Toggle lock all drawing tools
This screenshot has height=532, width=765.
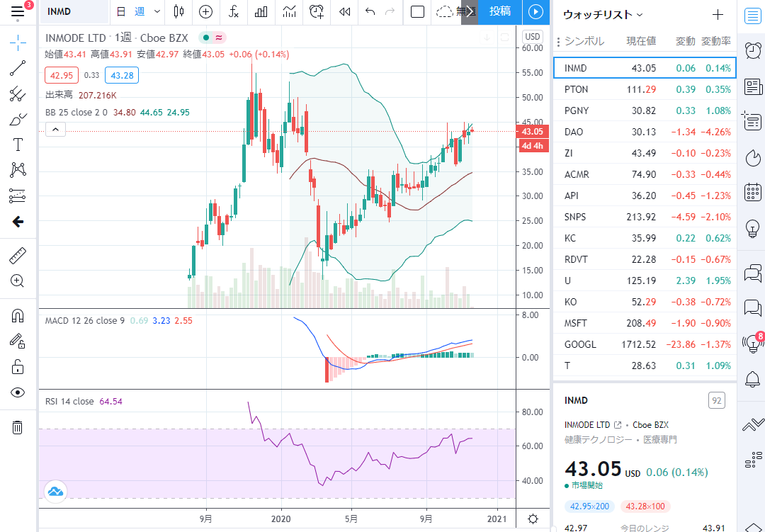point(18,366)
